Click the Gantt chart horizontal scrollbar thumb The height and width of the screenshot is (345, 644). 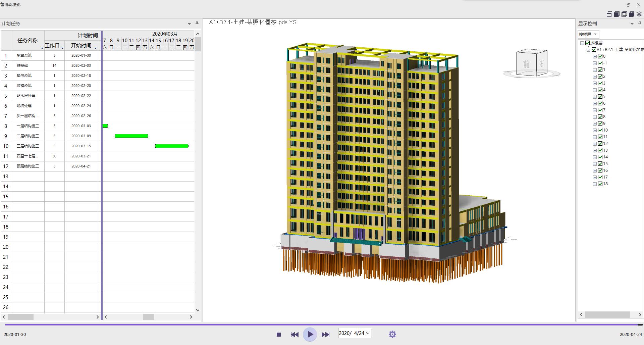(148, 317)
